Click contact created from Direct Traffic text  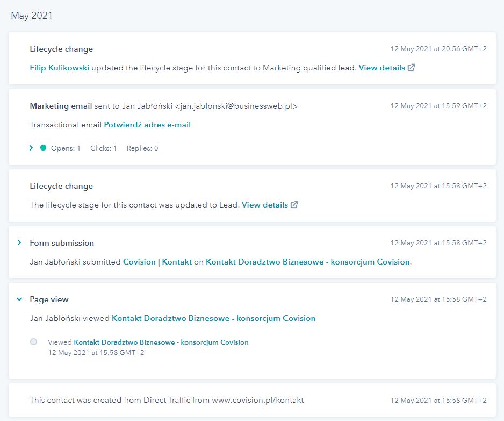(167, 400)
